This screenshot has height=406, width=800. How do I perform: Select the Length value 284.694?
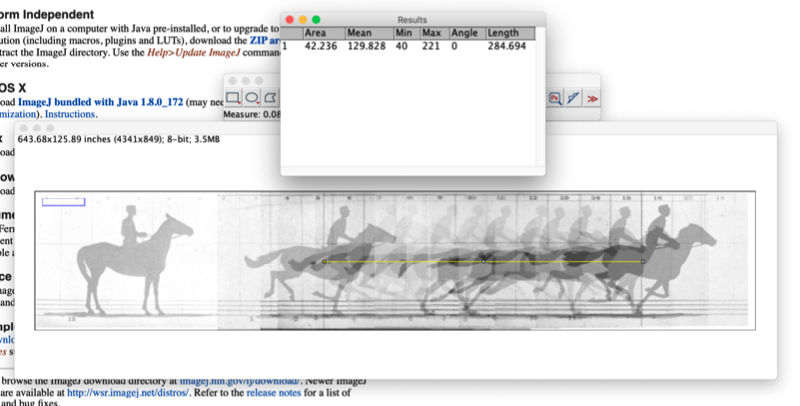(507, 46)
